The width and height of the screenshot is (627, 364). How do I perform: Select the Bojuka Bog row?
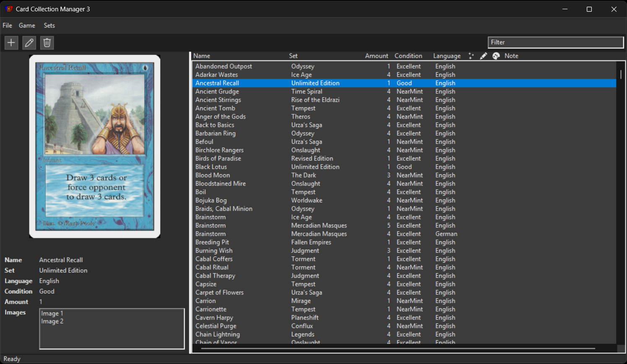pyautogui.click(x=404, y=200)
